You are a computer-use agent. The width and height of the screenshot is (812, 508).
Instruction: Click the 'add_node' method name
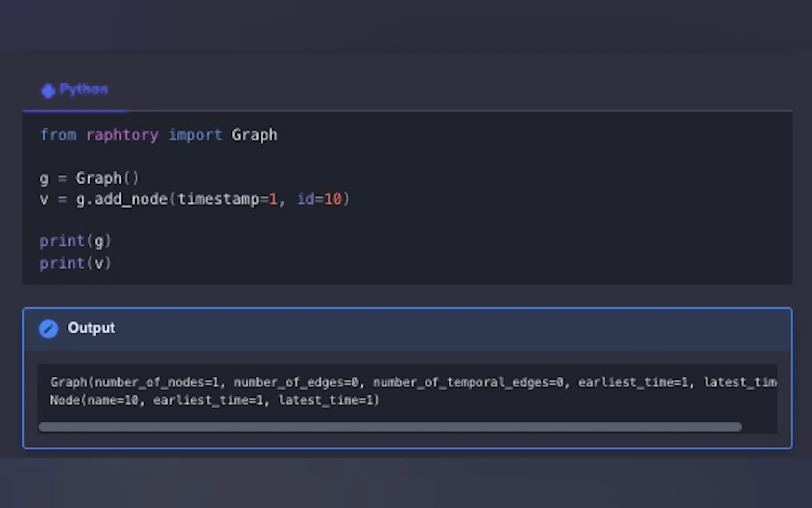click(x=131, y=199)
